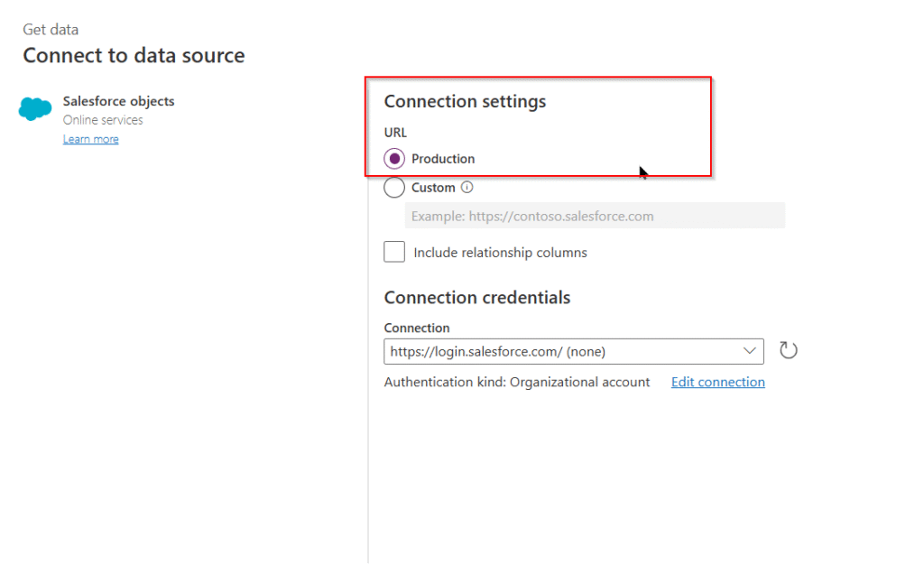The height and width of the screenshot is (565, 924).
Task: Click the Edit connection link
Action: tap(717, 382)
